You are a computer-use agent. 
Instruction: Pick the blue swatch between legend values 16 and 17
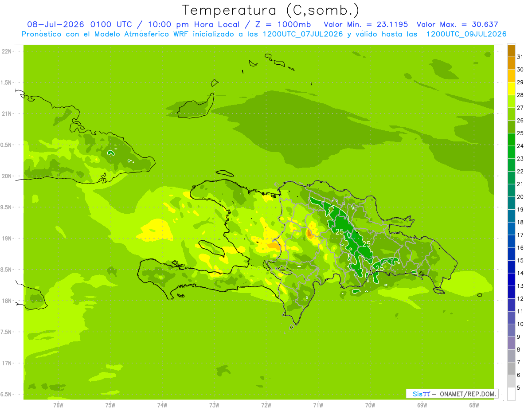click(511, 241)
